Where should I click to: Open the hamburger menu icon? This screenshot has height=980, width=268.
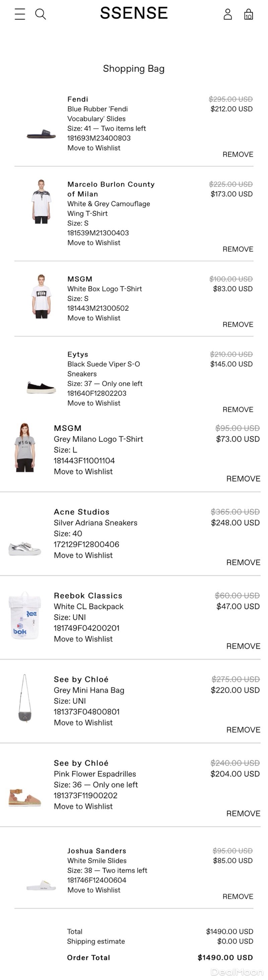20,14
